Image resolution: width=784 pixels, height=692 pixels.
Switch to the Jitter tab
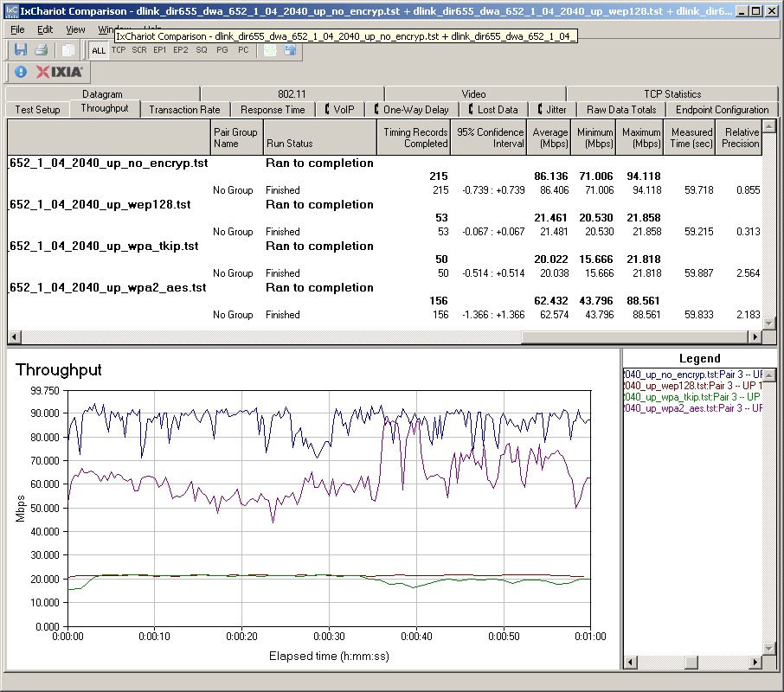tap(552, 110)
